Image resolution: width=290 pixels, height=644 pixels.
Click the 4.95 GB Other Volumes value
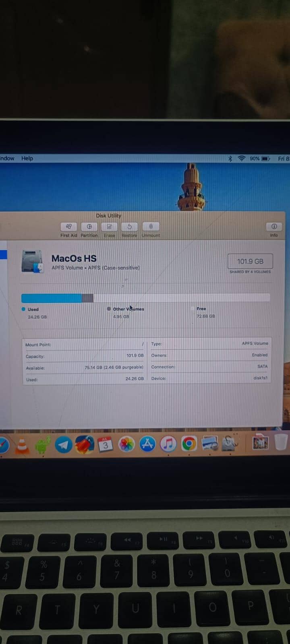coord(121,317)
